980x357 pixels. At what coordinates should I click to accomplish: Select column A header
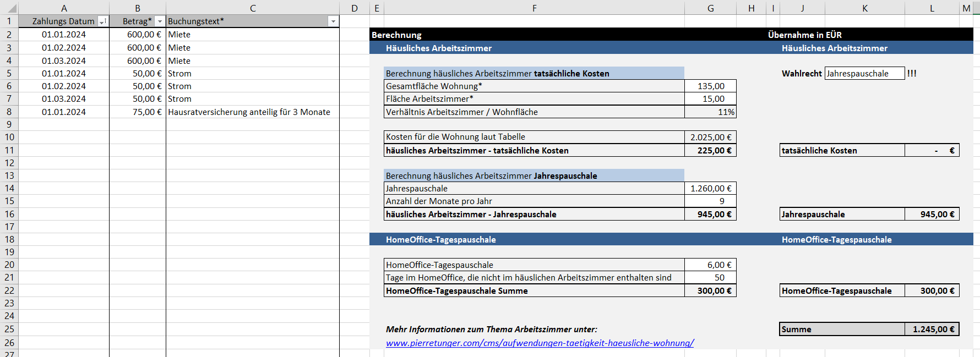[x=64, y=8]
